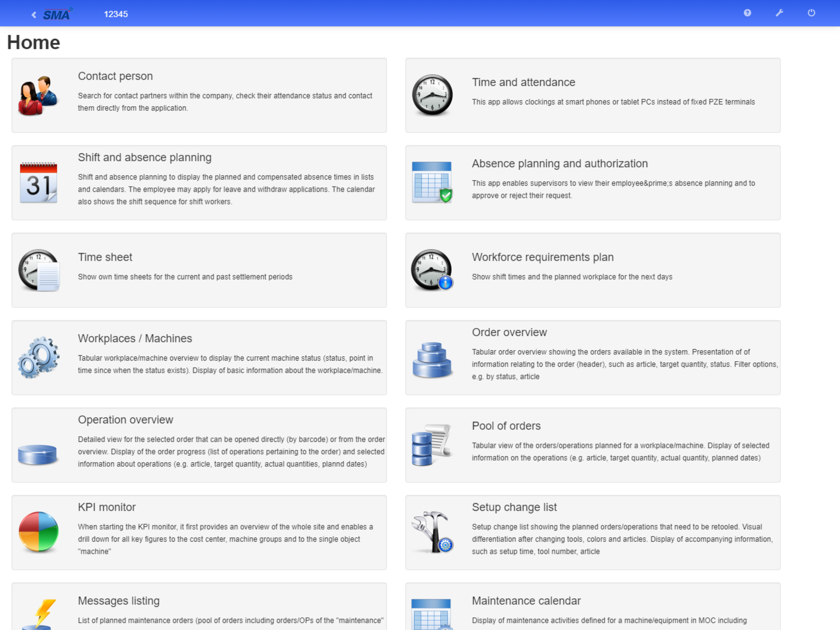Open Shift and absence planning title
Screen dimensions: 840x630
(x=145, y=157)
